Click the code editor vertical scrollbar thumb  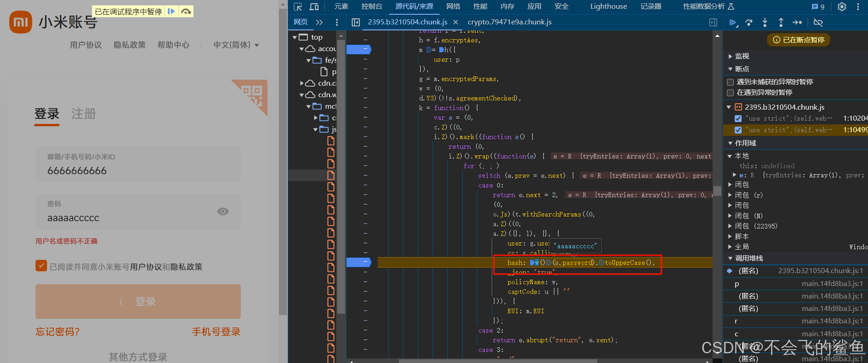(x=717, y=191)
